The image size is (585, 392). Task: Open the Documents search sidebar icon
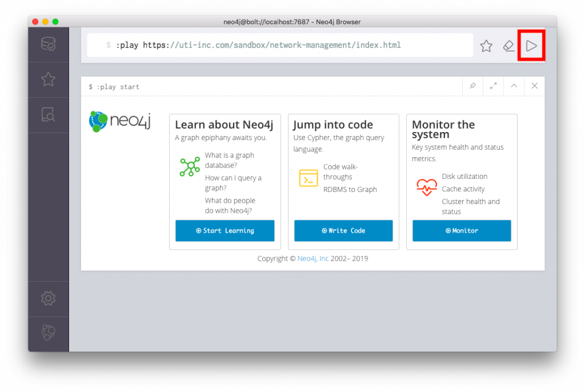click(x=48, y=115)
